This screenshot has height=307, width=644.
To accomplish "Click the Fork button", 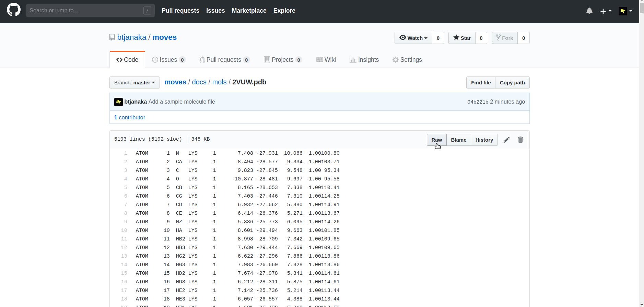I will (505, 38).
